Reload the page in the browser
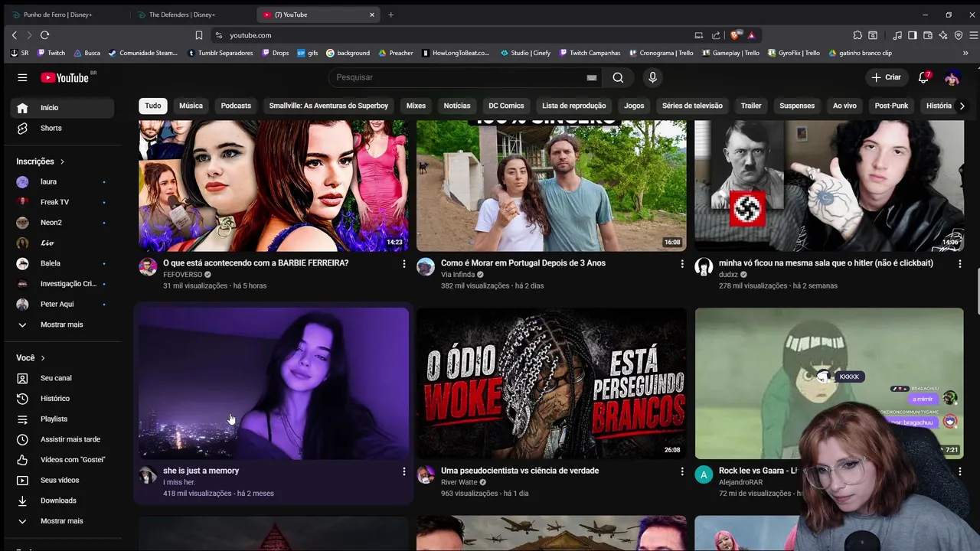This screenshot has width=980, height=551. [44, 35]
